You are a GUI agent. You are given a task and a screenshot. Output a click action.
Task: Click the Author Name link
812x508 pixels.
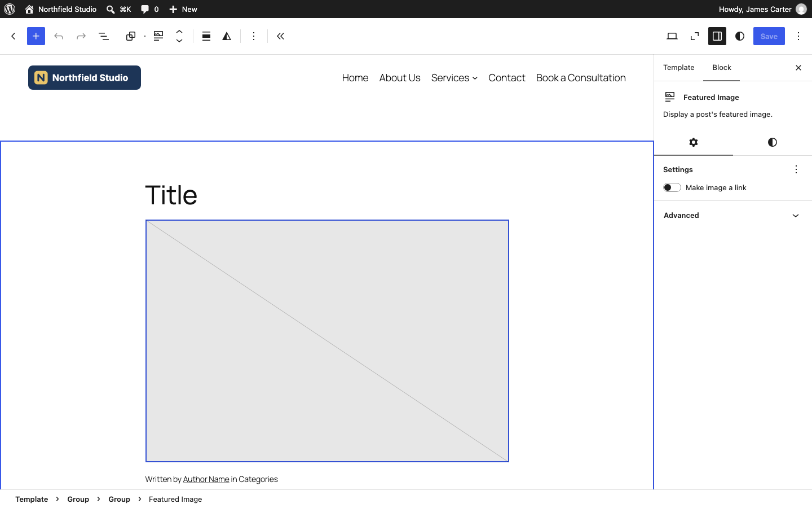click(206, 479)
